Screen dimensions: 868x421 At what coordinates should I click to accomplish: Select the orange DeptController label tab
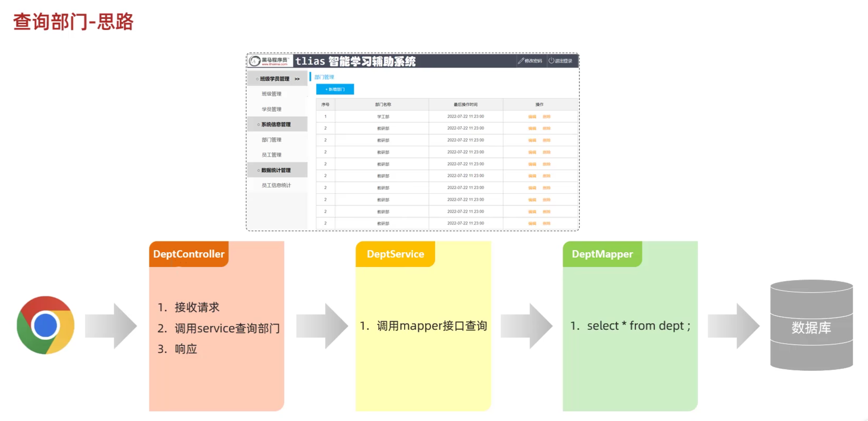tap(189, 254)
